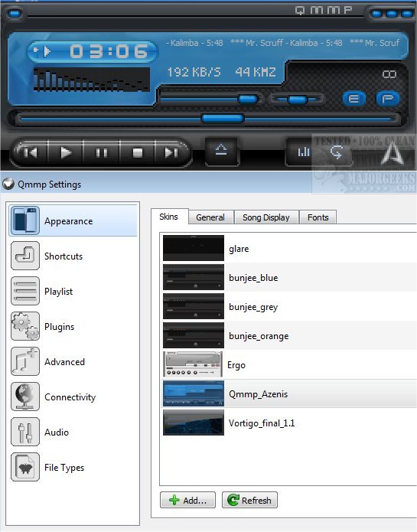The image size is (417, 532).
Task: Click the volume slider handle
Action: (x=248, y=99)
